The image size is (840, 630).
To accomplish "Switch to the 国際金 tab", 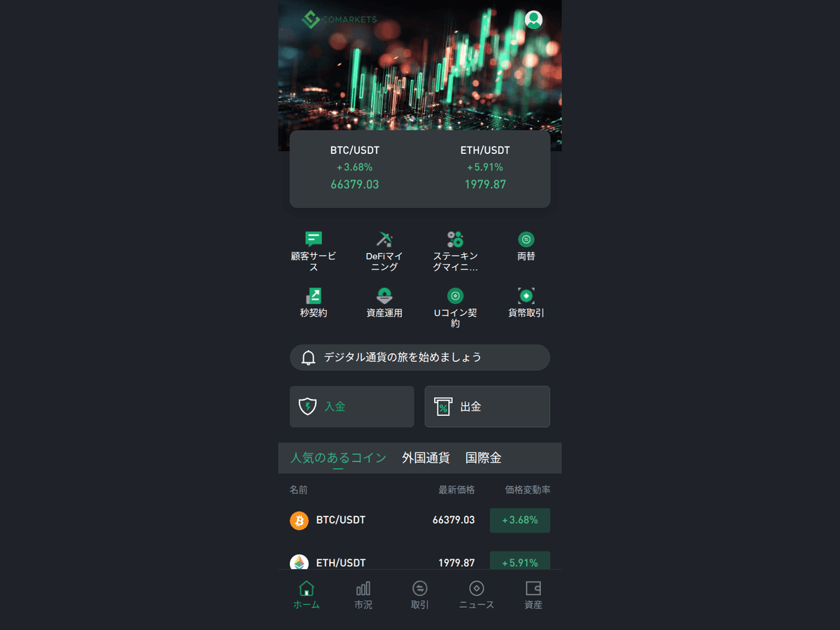I will point(484,458).
